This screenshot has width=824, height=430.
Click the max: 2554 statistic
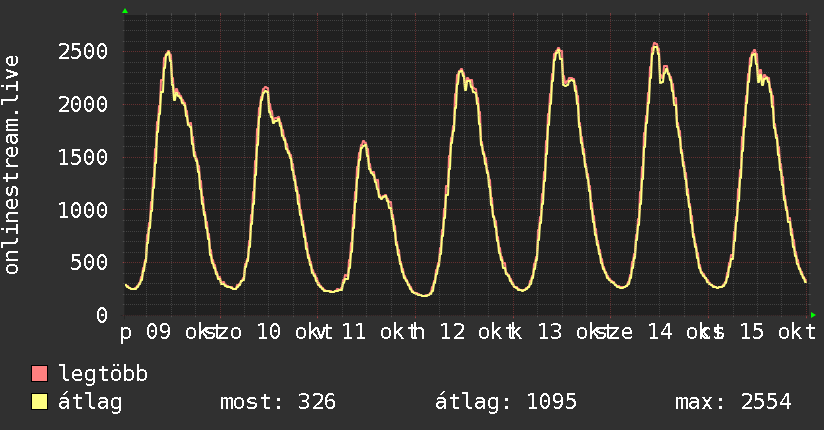pyautogui.click(x=733, y=402)
